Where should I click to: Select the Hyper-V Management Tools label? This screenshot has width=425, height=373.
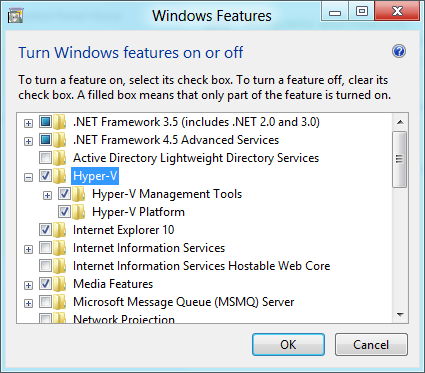click(167, 194)
